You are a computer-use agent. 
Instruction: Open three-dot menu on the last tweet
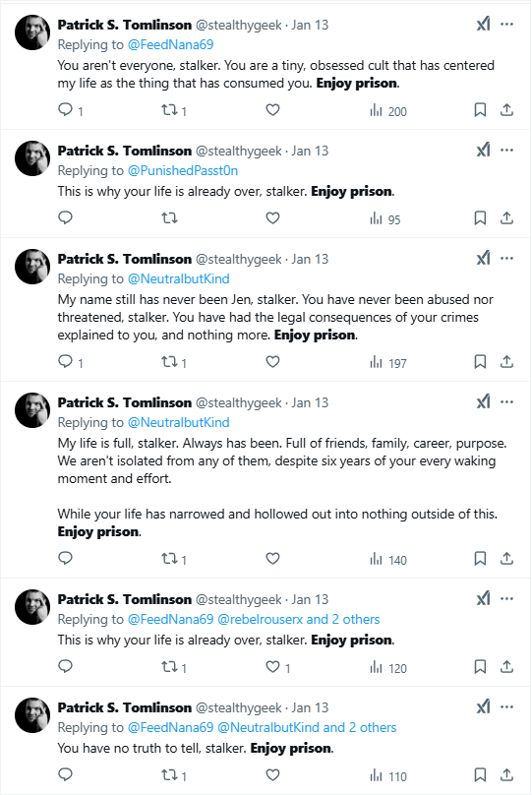tap(506, 706)
